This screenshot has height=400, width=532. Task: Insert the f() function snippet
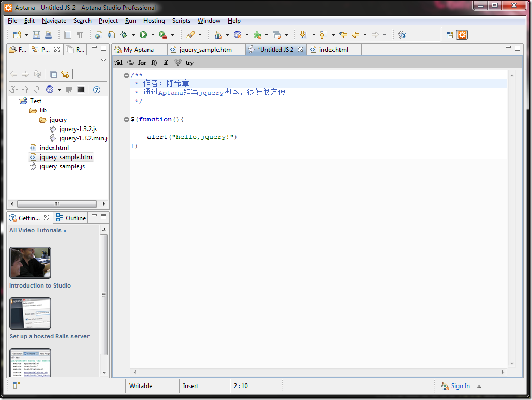pyautogui.click(x=154, y=63)
